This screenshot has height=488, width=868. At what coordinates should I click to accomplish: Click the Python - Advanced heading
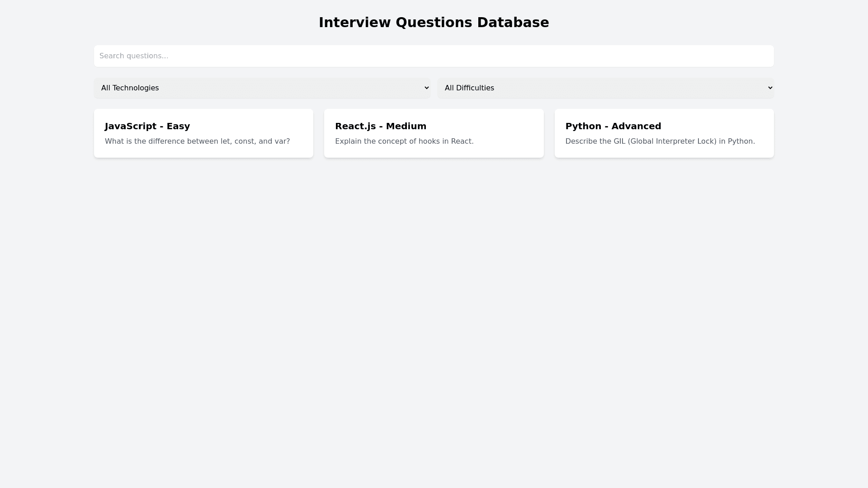(613, 126)
